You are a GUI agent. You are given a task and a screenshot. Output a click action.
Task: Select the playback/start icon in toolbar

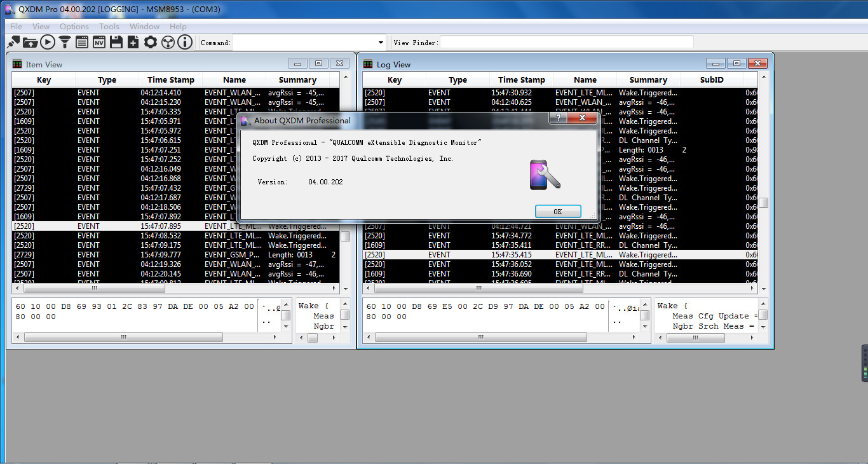tap(47, 42)
